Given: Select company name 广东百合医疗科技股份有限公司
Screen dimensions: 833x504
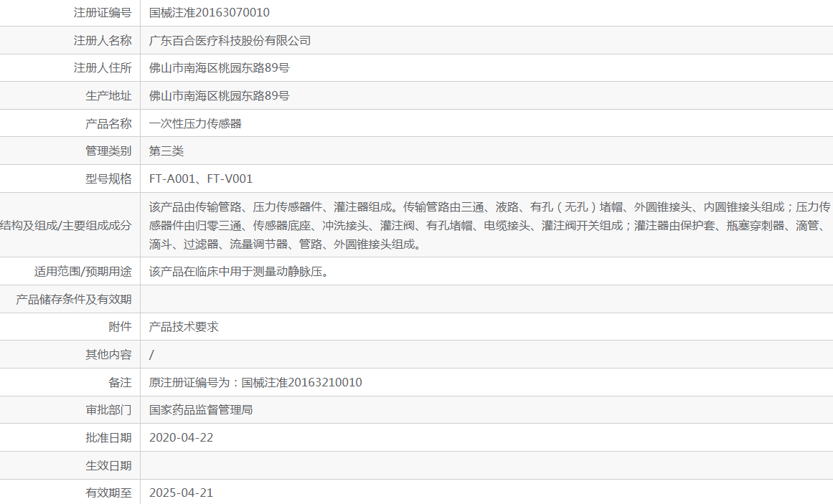Looking at the screenshot, I should click(x=230, y=40).
